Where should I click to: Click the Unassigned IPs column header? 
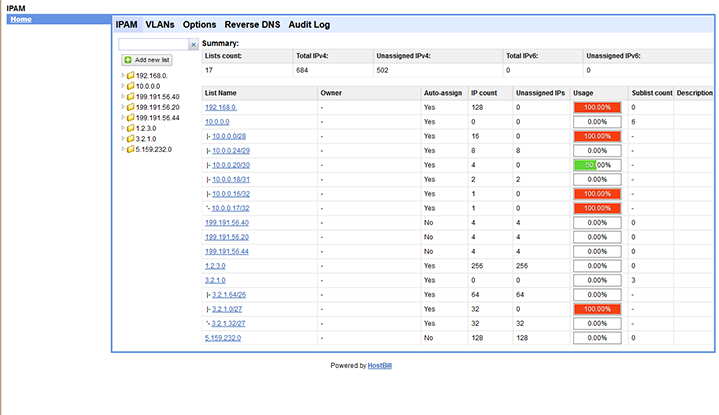click(540, 93)
